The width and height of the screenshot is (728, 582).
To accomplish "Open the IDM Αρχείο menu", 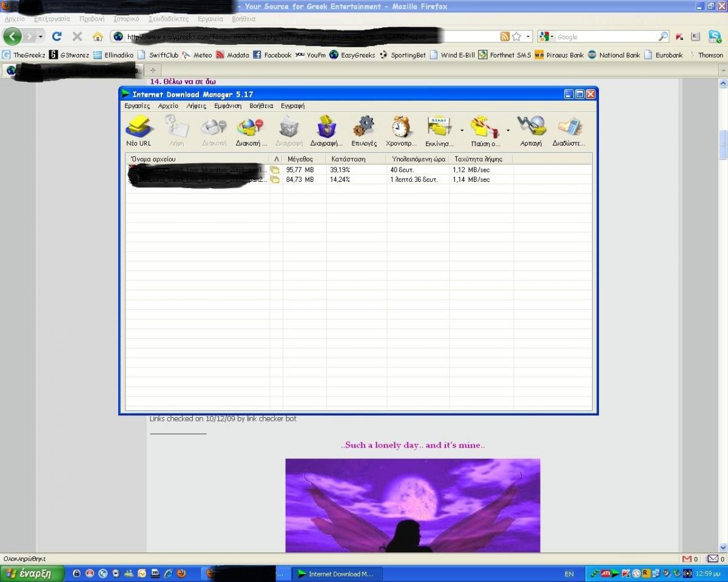I will [x=168, y=105].
